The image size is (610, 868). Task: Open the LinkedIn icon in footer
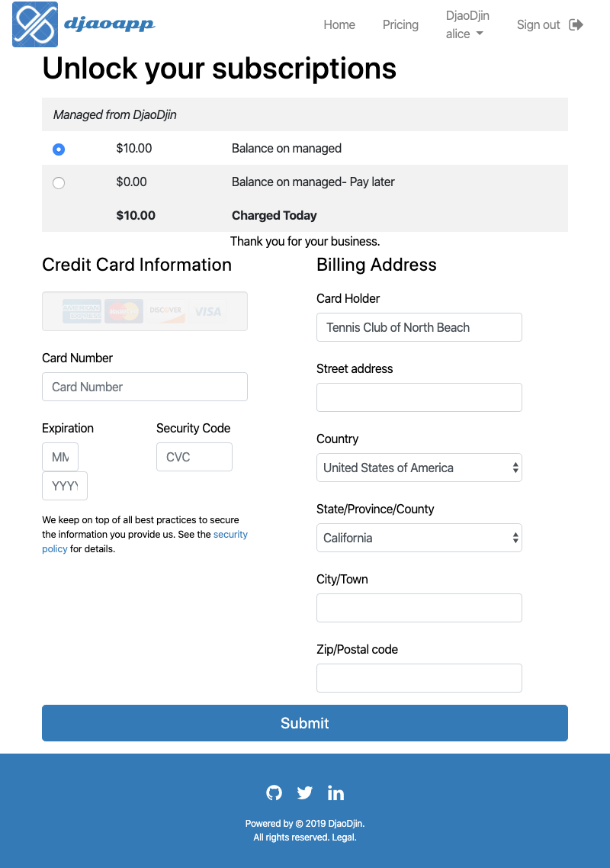click(x=335, y=792)
